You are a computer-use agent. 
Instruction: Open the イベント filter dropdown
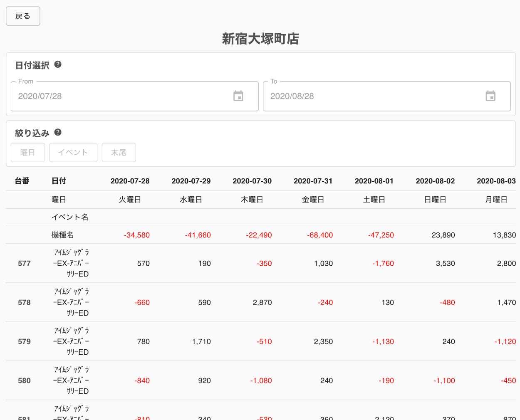pos(73,153)
